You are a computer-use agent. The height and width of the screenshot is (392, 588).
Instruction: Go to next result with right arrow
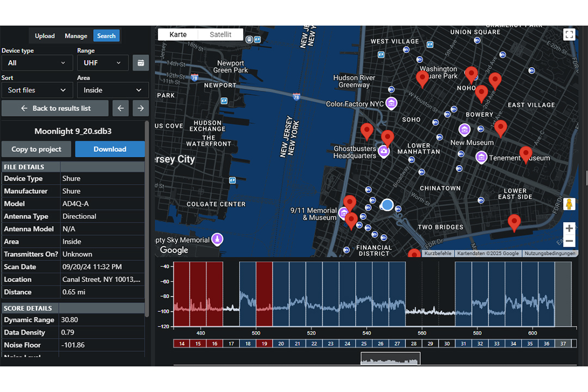point(140,108)
